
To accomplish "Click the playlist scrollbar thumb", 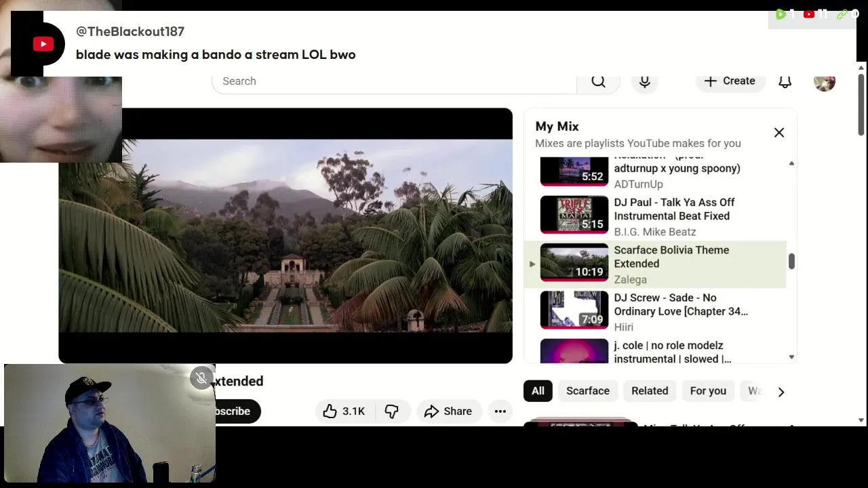I will [x=791, y=262].
